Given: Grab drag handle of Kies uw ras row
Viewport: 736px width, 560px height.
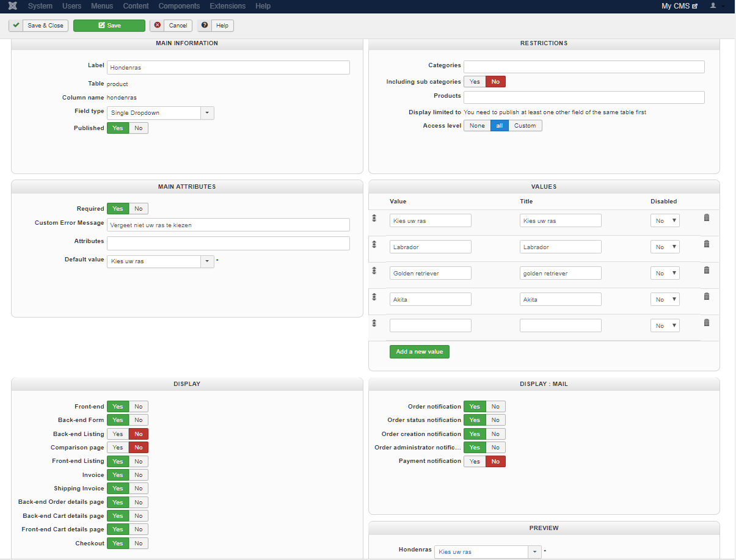Looking at the screenshot, I should pyautogui.click(x=374, y=218).
